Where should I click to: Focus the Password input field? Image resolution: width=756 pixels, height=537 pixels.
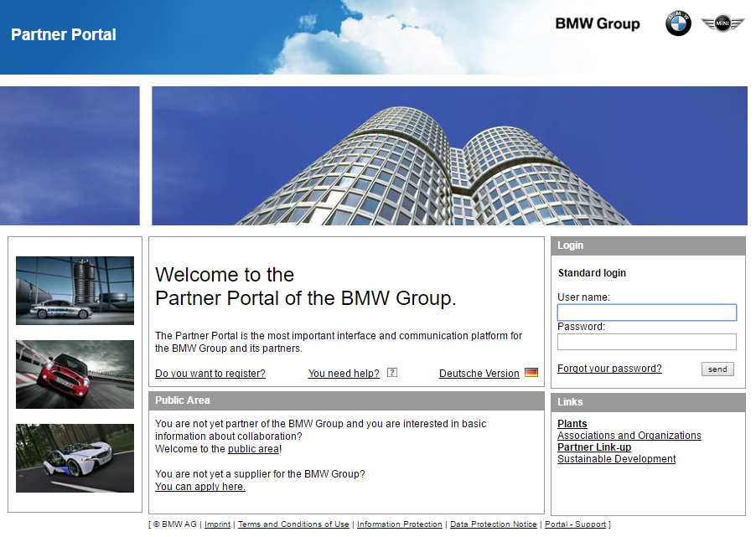[646, 342]
